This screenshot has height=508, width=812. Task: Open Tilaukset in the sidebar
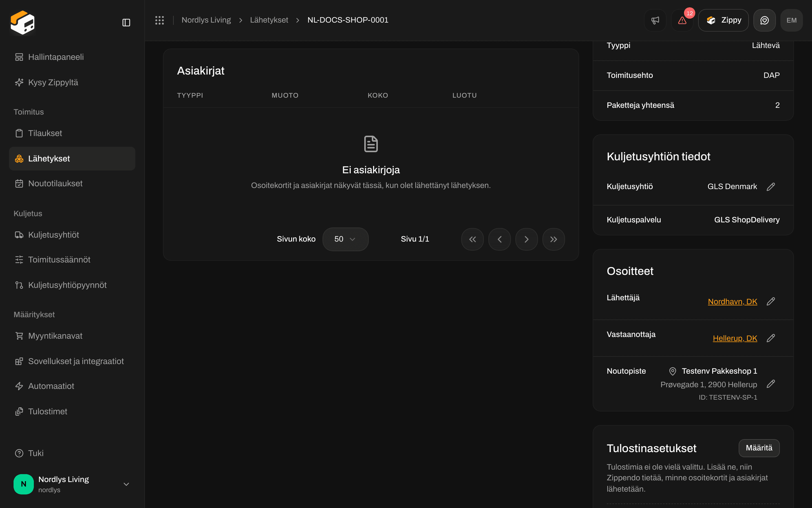coord(72,133)
